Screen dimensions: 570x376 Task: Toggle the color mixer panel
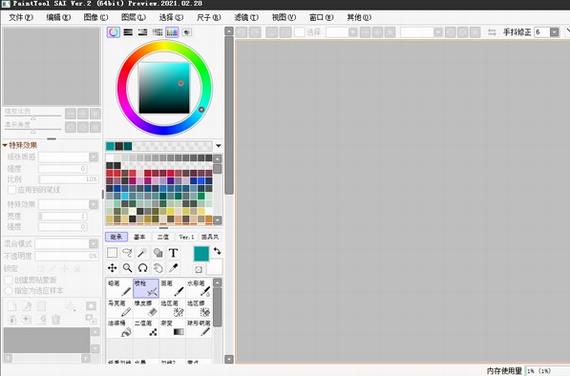157,32
